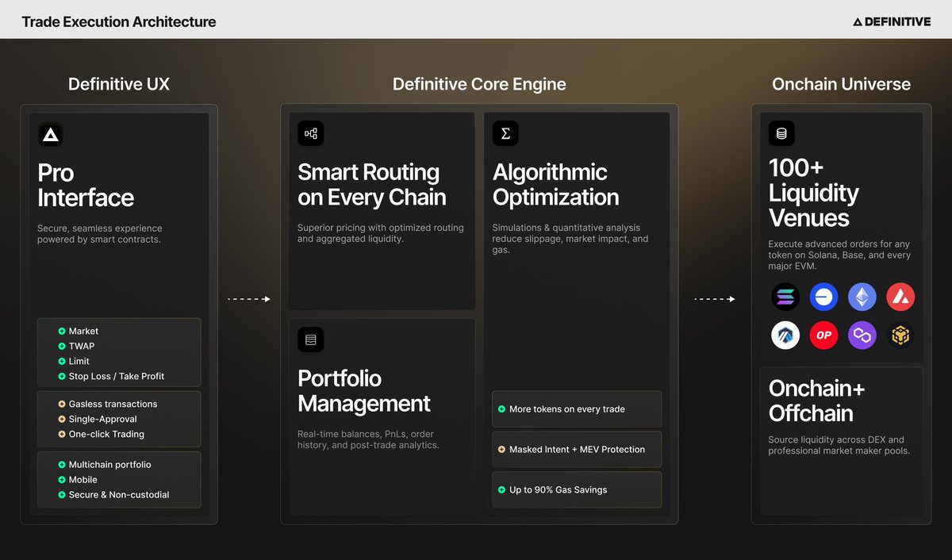Enable Stop Loss / Take Profit

[x=117, y=376]
